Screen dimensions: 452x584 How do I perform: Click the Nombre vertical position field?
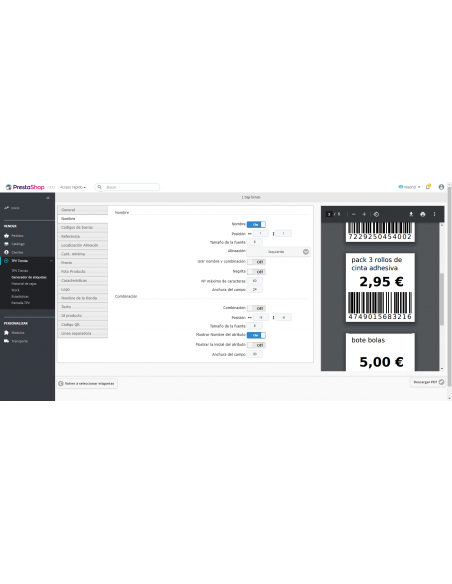pos(283,234)
